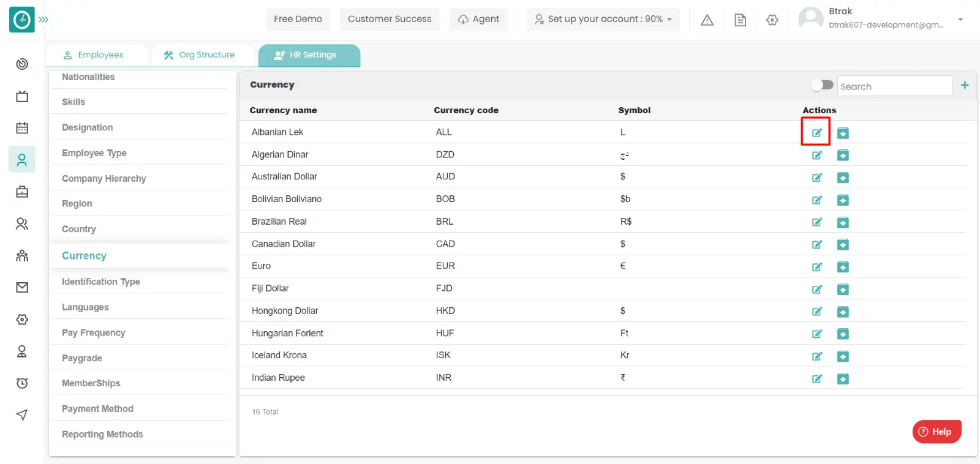Click the edit icon for Albanian Lek
The height and width of the screenshot is (464, 980).
[x=816, y=133]
